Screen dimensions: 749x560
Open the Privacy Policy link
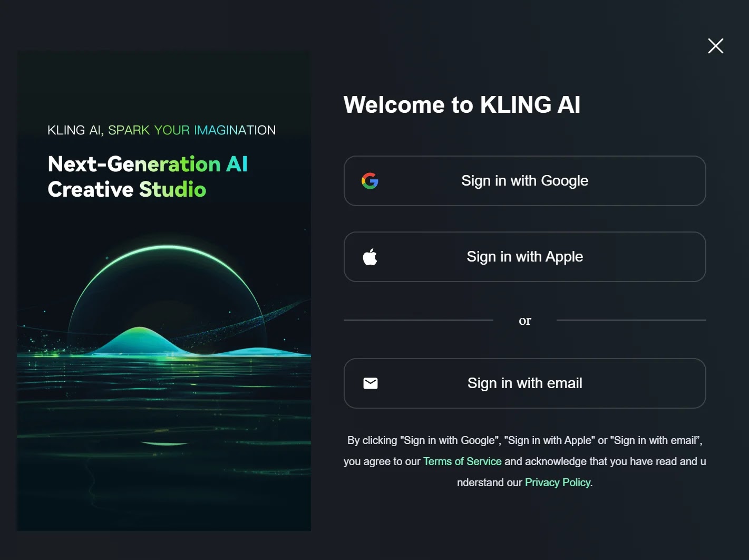558,482
